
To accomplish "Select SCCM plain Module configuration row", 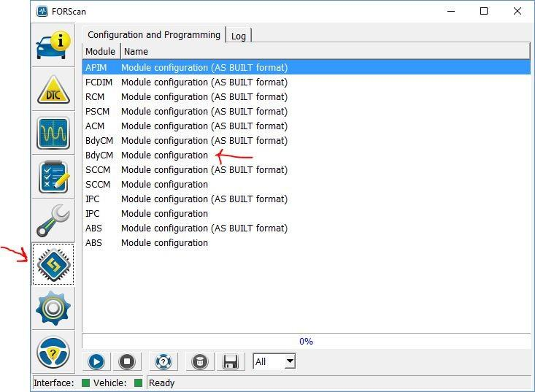I will [x=306, y=184].
